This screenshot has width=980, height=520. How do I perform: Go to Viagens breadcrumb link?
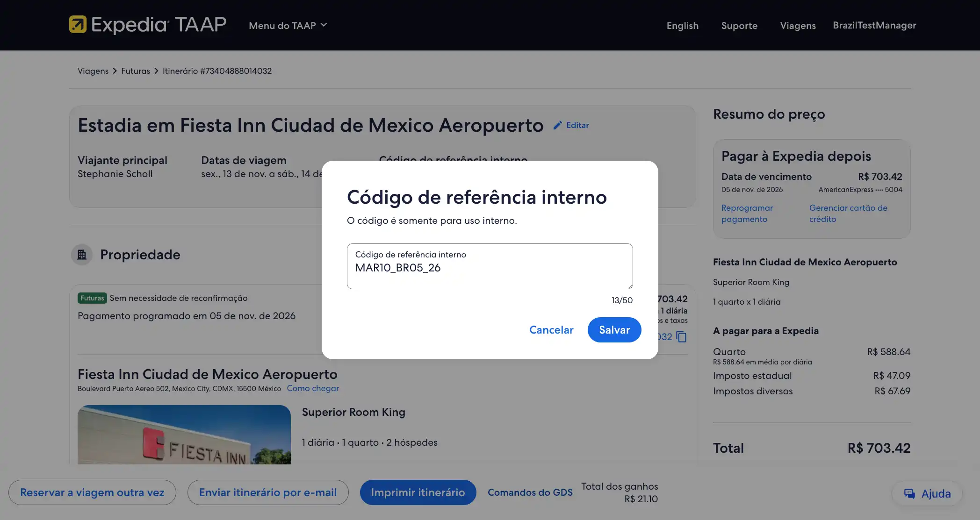pyautogui.click(x=93, y=71)
